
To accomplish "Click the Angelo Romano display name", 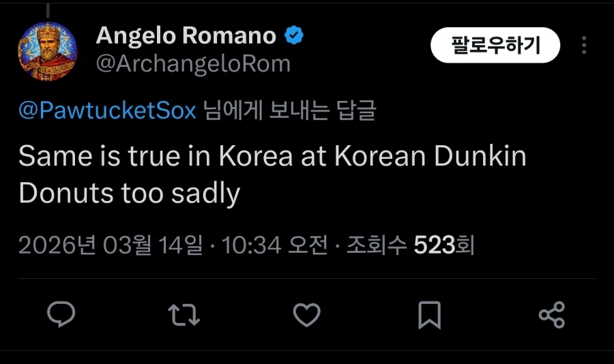I will pyautogui.click(x=186, y=36).
